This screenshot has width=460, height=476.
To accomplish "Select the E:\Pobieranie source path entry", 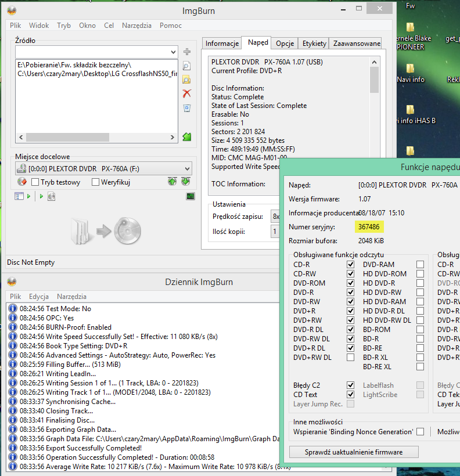I will pos(74,65).
